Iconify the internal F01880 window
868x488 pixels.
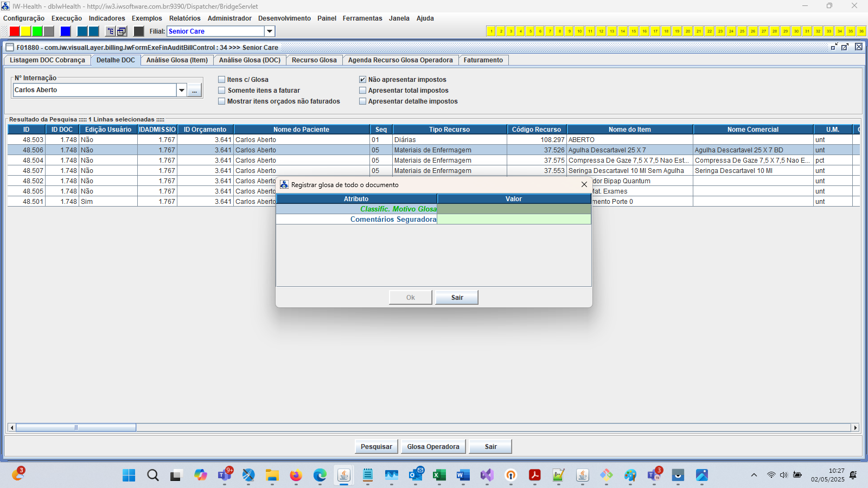(x=834, y=47)
